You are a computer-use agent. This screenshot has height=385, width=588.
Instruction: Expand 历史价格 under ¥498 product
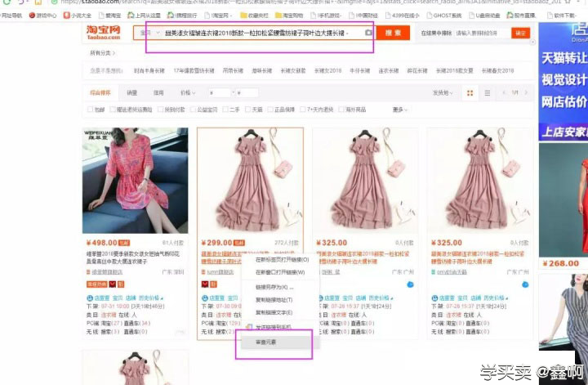click(151, 298)
